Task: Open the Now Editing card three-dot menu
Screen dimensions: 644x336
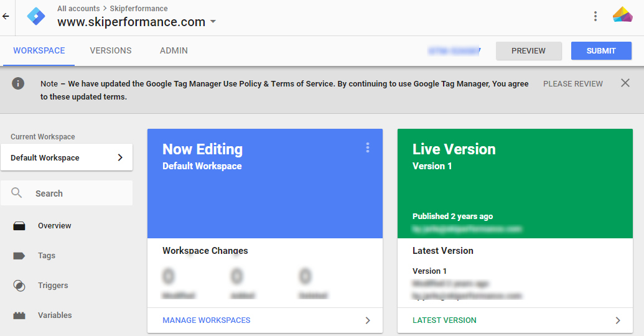Action: click(x=368, y=148)
